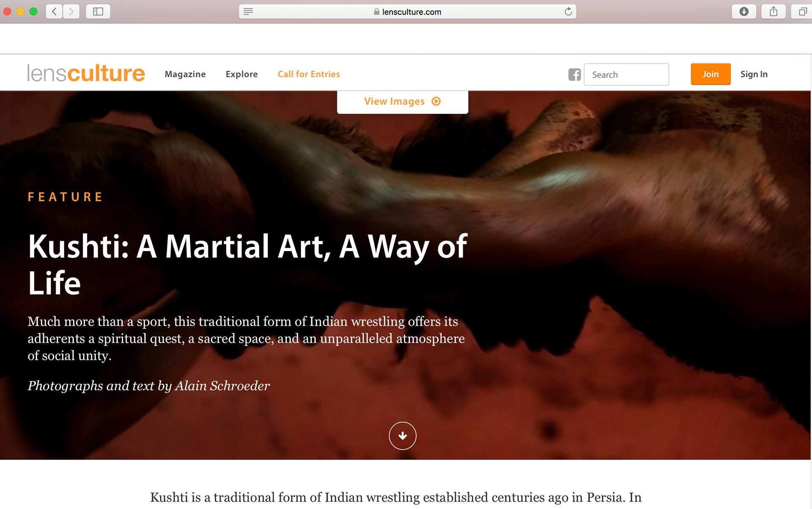
Task: Reload the page with refresh icon
Action: pos(568,11)
